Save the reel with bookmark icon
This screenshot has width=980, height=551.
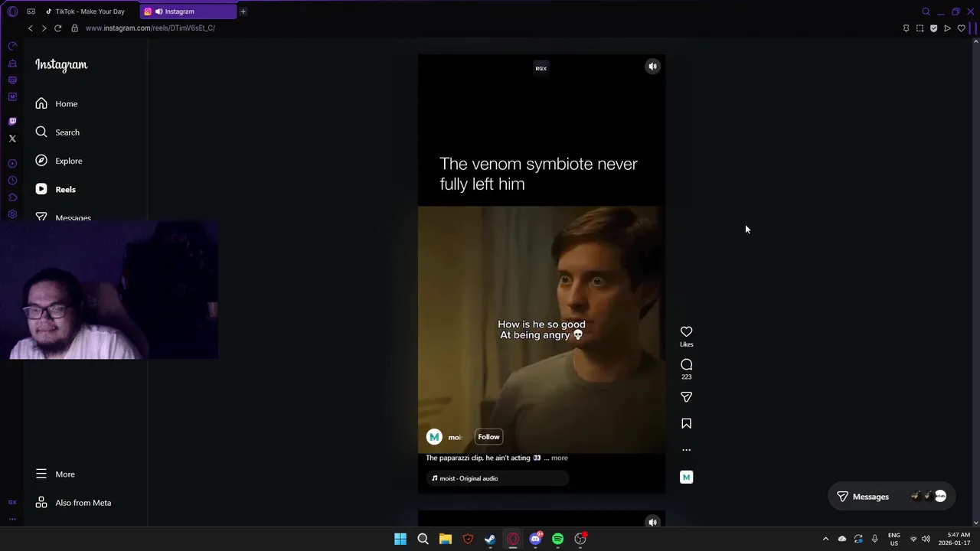pos(686,423)
